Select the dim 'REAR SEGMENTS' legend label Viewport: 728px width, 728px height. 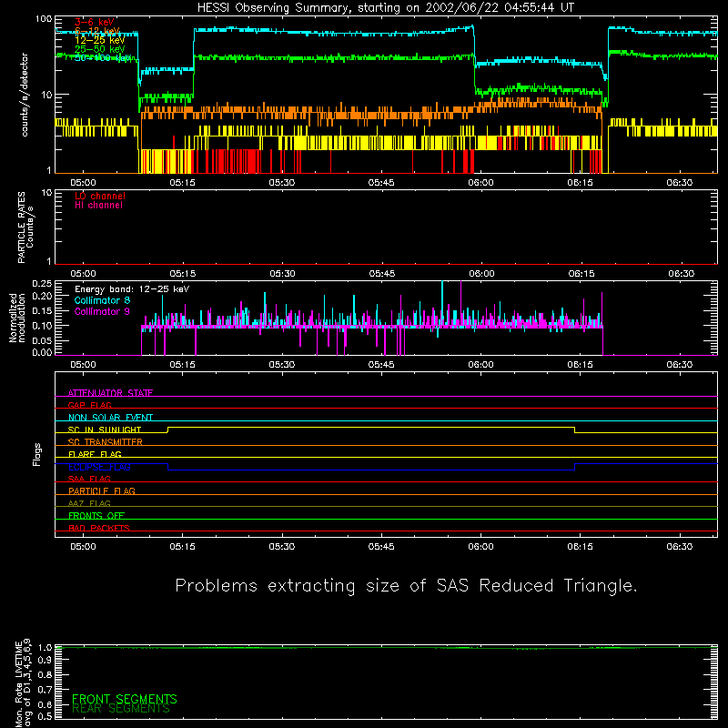pyautogui.click(x=121, y=709)
